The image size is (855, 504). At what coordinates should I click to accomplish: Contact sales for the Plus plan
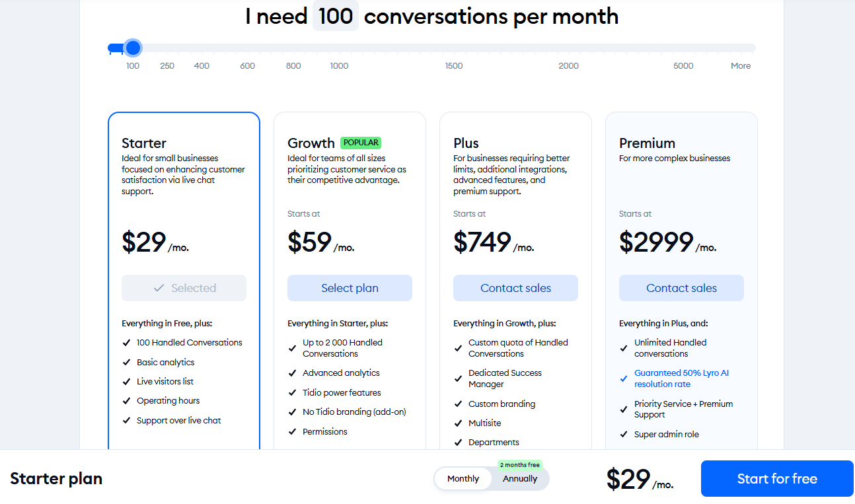click(x=515, y=288)
